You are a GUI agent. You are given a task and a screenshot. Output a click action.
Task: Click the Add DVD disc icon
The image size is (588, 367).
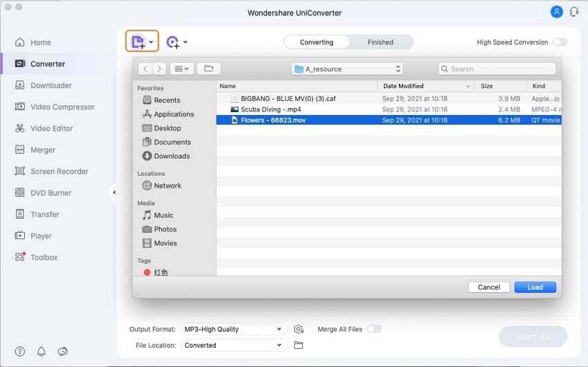click(x=173, y=42)
